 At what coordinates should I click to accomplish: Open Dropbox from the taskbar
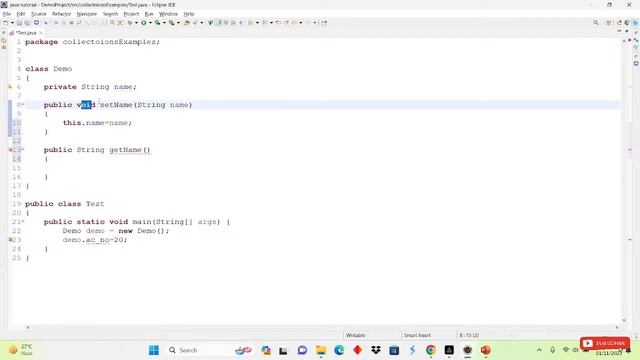pyautogui.click(x=376, y=350)
